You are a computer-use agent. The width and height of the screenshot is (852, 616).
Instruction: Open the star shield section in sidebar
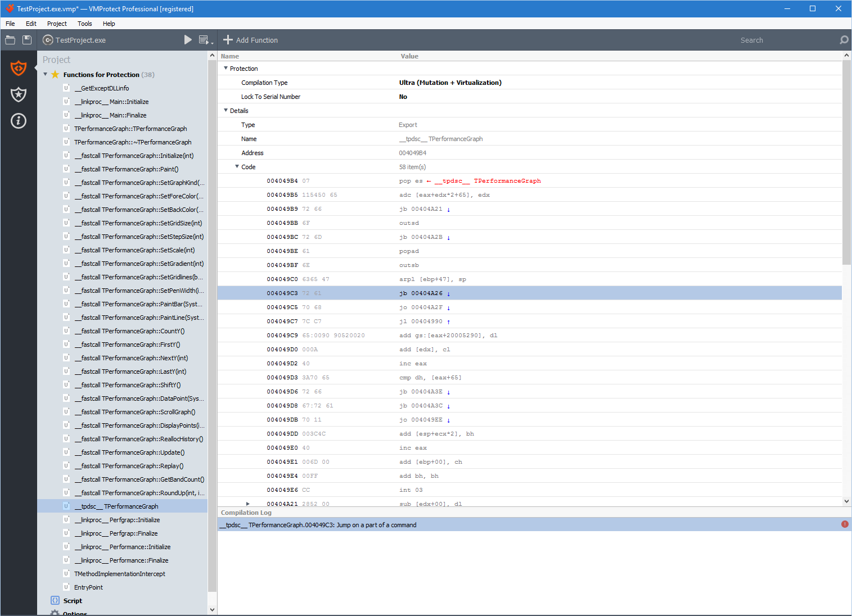(19, 94)
